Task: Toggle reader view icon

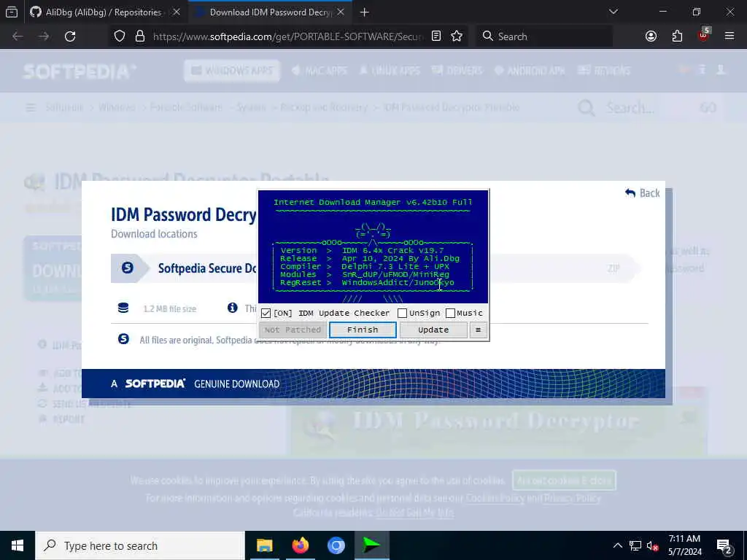Action: click(x=436, y=36)
